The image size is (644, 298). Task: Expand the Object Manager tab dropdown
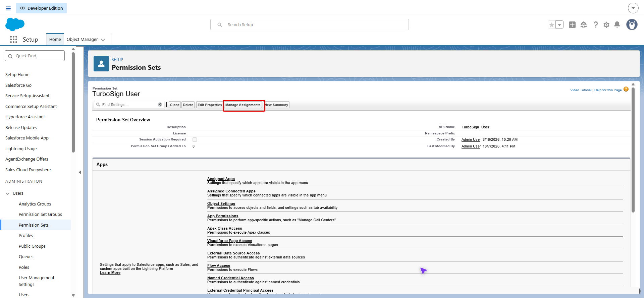tap(103, 40)
